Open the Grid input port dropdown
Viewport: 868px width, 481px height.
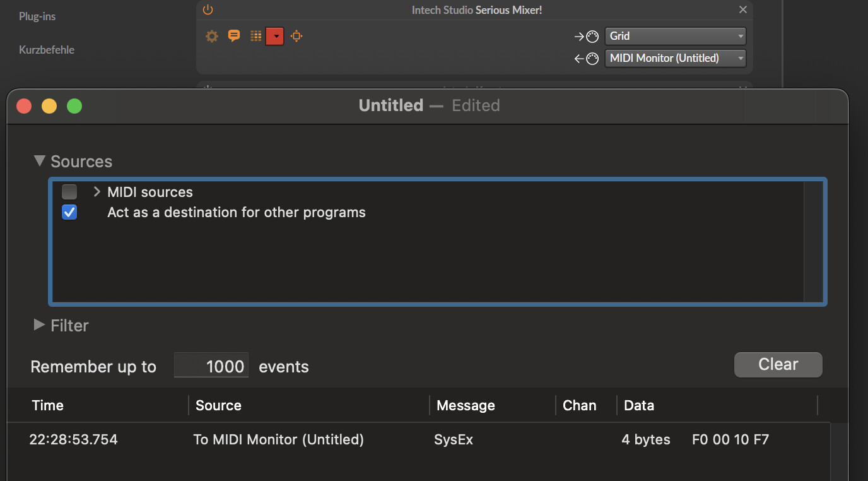click(x=675, y=37)
